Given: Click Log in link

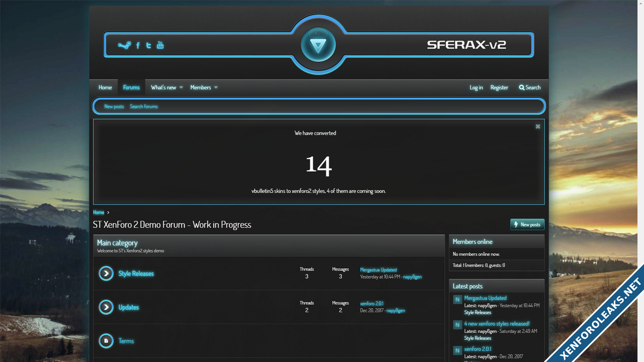Looking at the screenshot, I should [x=476, y=87].
